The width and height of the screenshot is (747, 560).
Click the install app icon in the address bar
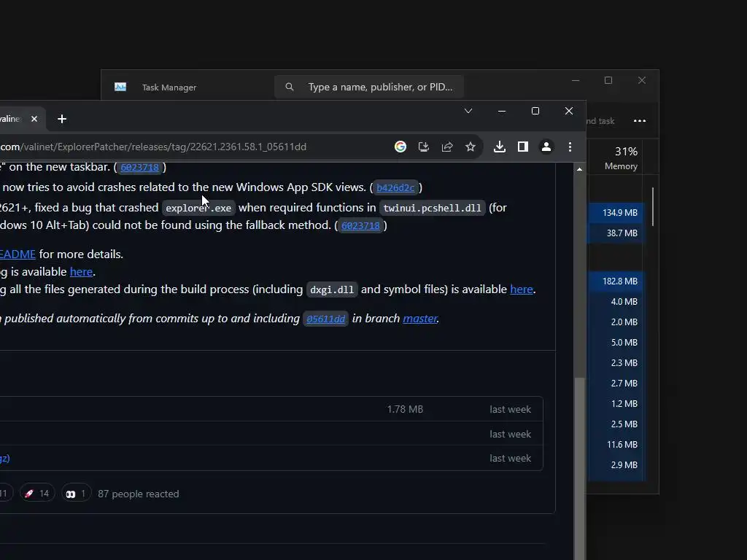coord(424,147)
